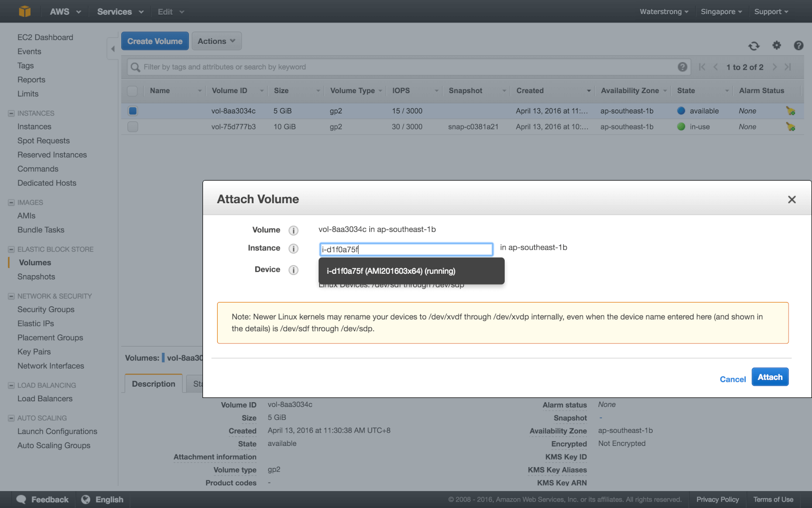Collapse the left navigation sidebar
Viewport: 812px width, 508px height.
(113, 48)
